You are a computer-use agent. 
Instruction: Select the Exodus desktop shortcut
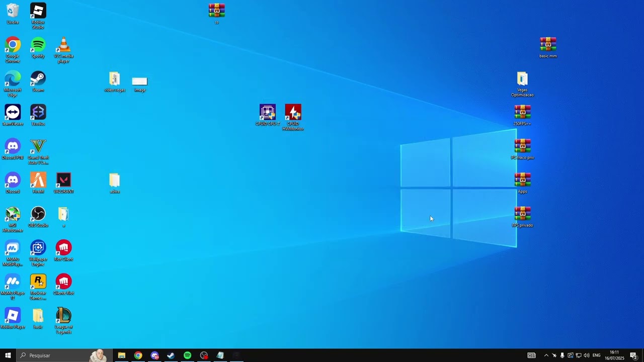[x=38, y=115]
